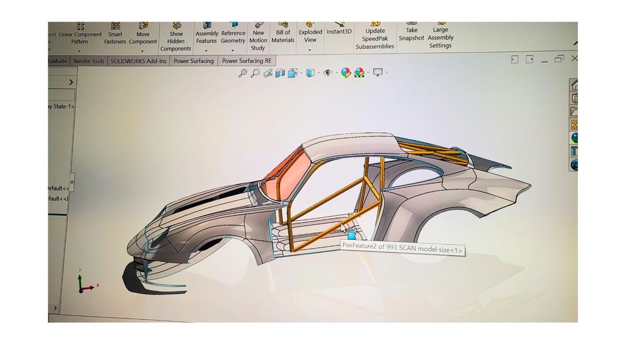Click the Take Snapshot tool
Screen dimensions: 644x362
(411, 32)
